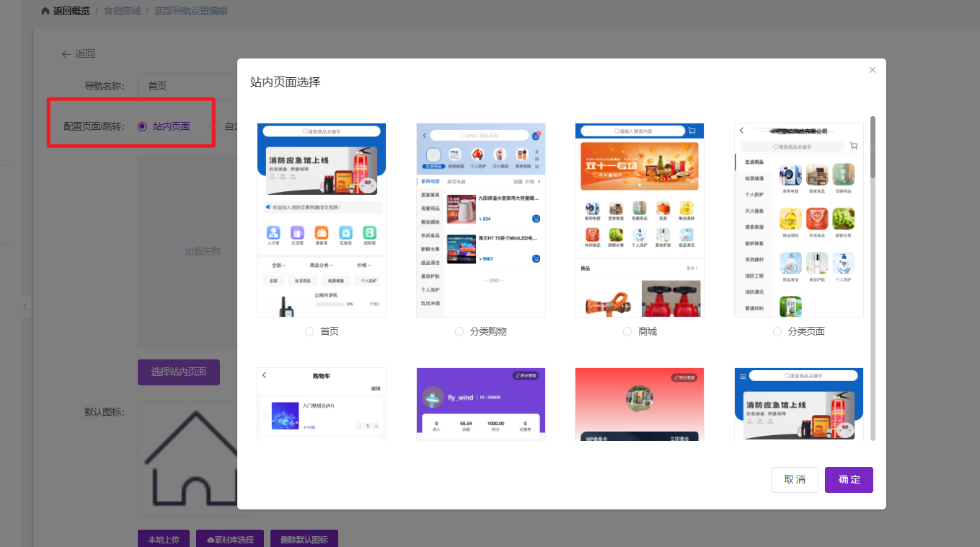The height and width of the screenshot is (547, 980).
Task: Click the red VIP会员卡 page thumbnail
Action: [640, 404]
